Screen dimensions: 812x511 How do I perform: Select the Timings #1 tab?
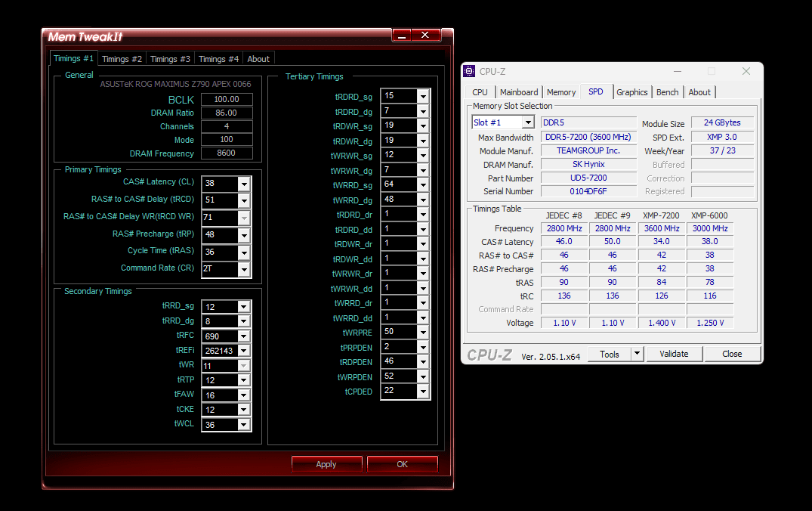[73, 58]
